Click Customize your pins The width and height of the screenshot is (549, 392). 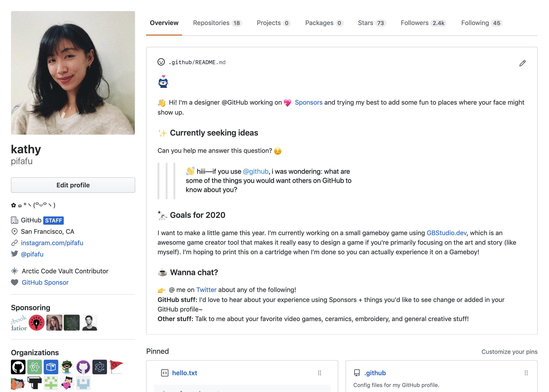(509, 352)
